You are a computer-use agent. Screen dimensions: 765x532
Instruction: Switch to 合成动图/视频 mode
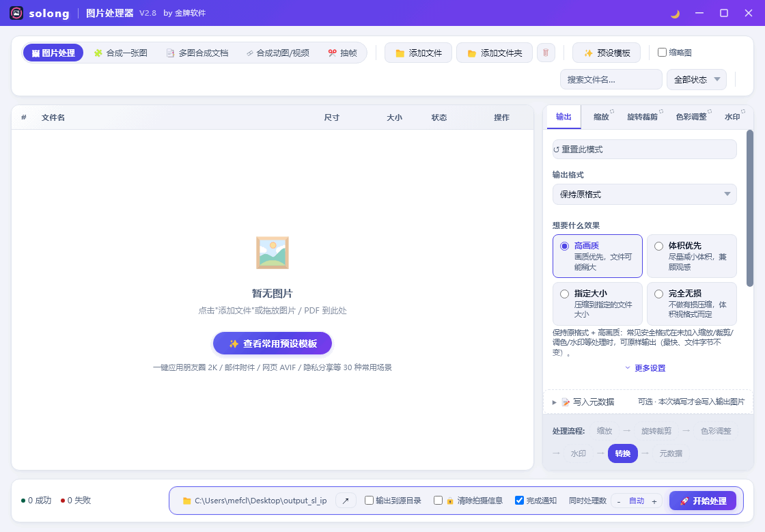pos(277,53)
